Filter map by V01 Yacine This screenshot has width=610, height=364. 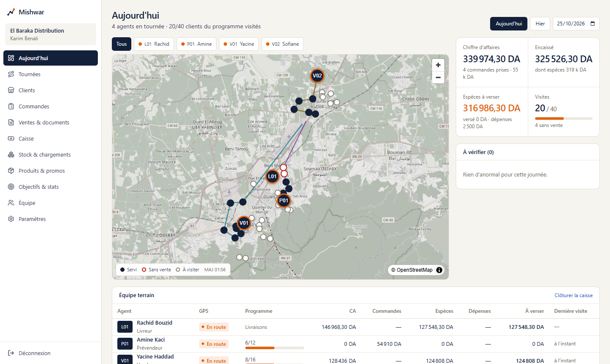tap(239, 44)
